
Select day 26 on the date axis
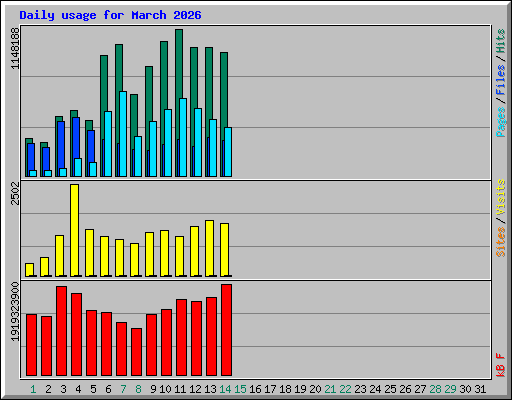[x=405, y=389]
